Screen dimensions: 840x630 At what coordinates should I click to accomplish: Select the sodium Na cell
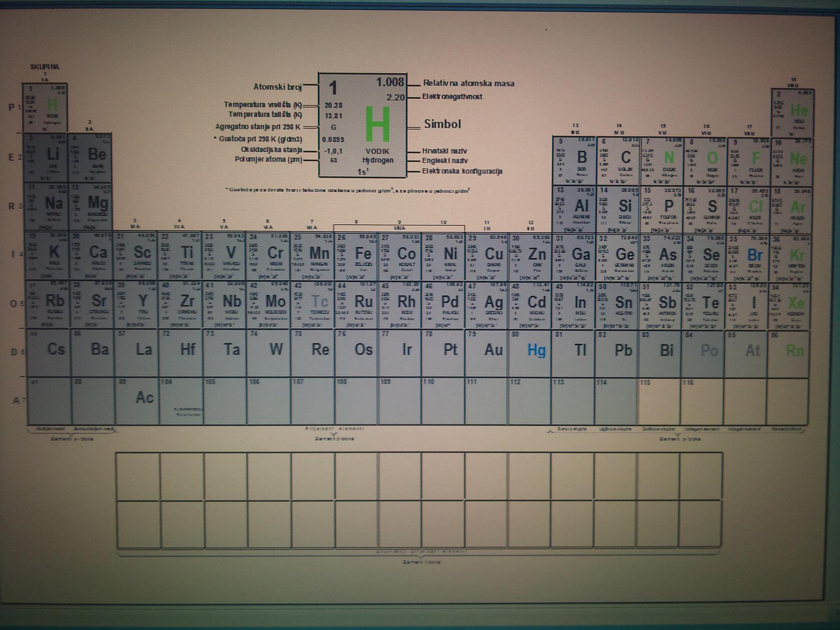coord(47,206)
